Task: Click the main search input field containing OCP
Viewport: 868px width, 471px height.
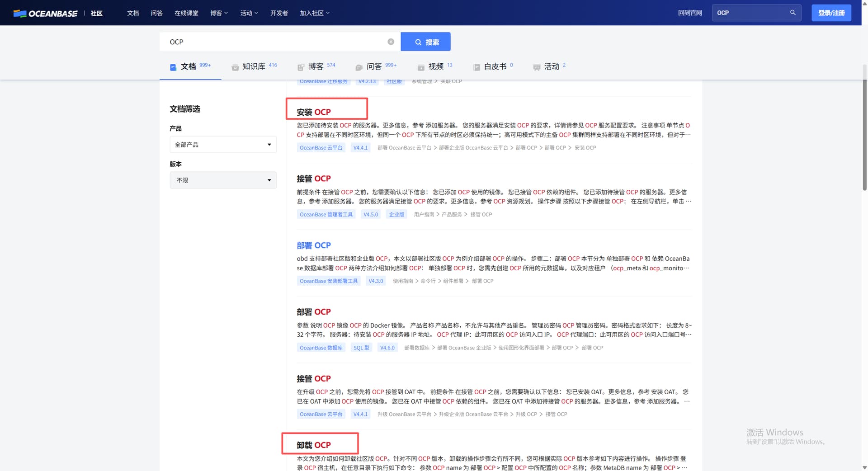Action: pos(276,42)
